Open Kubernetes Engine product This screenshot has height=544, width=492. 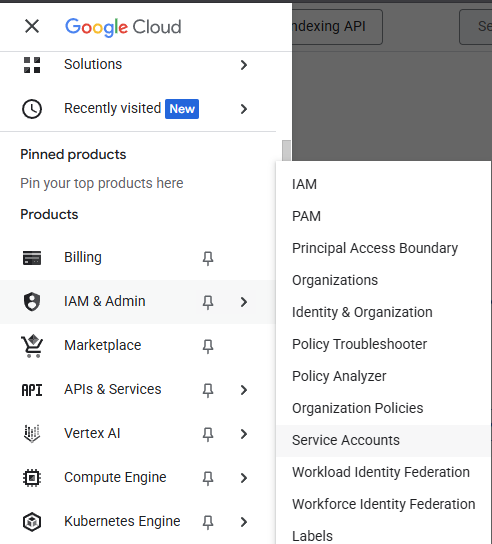click(x=122, y=521)
